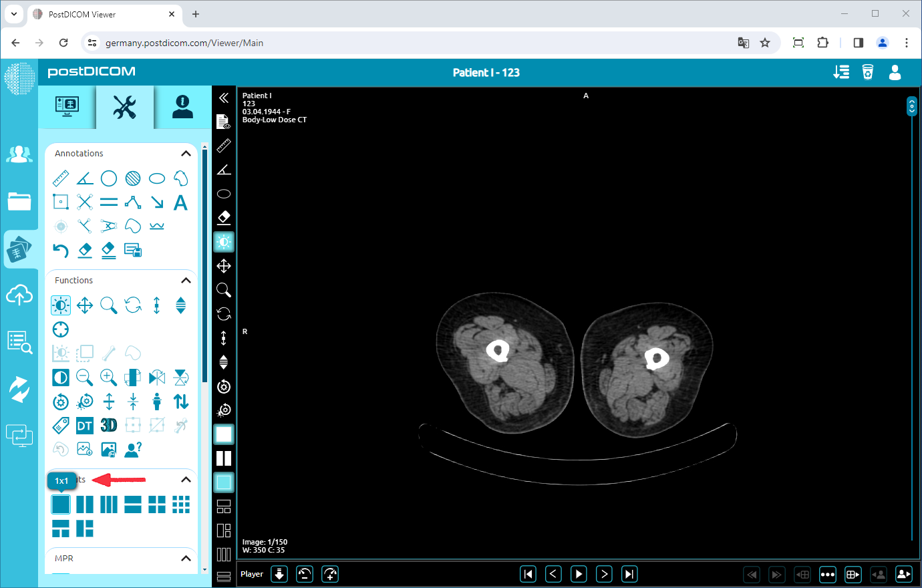Enable horizontal image flip
The height and width of the screenshot is (588, 922).
pyautogui.click(x=156, y=378)
